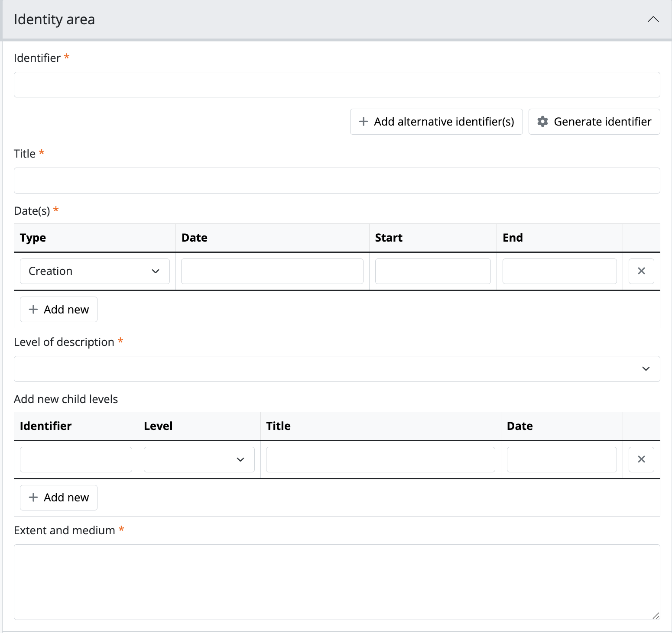Add new row to Date(s) table
Image resolution: width=672 pixels, height=633 pixels.
click(58, 310)
